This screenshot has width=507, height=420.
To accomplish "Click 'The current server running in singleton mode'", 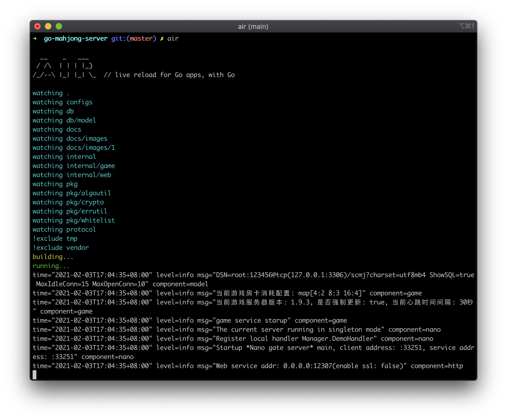I will click(298, 330).
